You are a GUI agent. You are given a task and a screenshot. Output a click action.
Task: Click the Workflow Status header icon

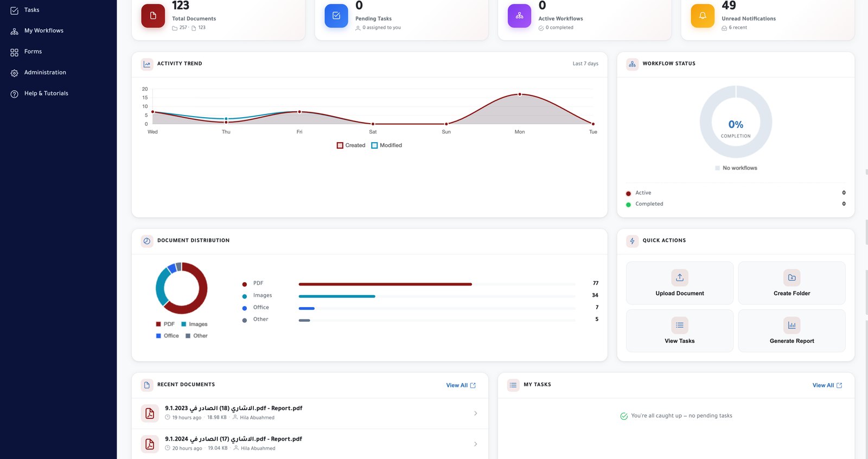coord(633,64)
